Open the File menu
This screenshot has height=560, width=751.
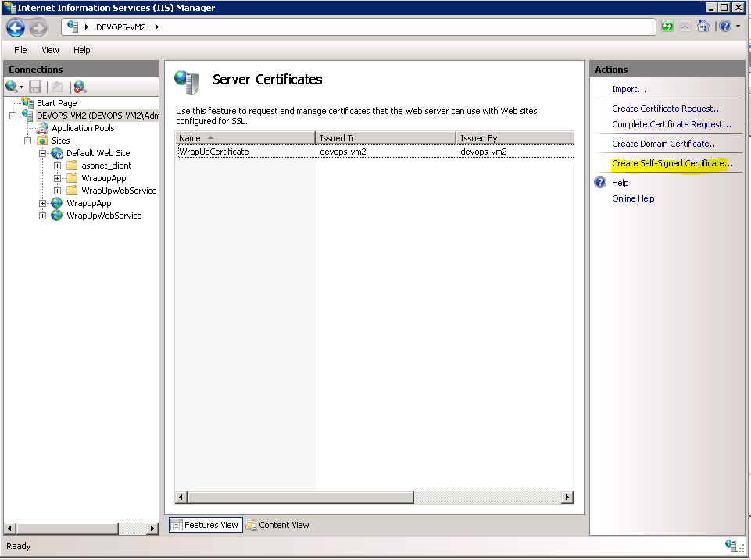pyautogui.click(x=20, y=50)
